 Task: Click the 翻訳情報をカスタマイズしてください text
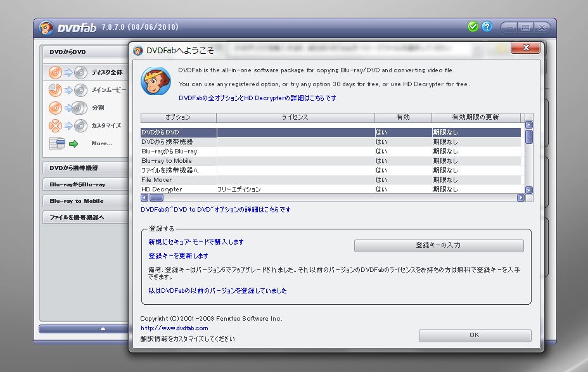click(x=188, y=339)
